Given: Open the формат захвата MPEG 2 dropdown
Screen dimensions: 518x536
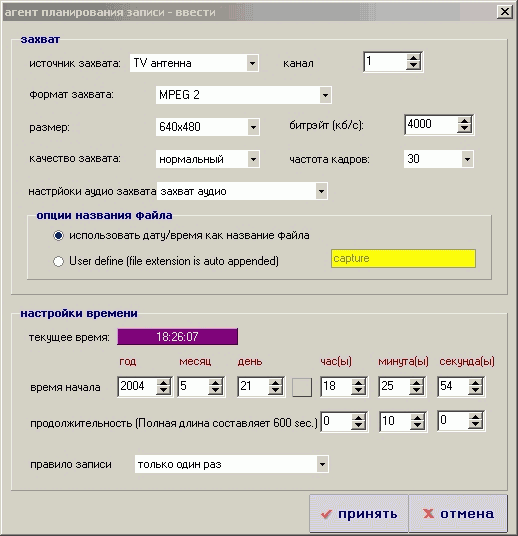Looking at the screenshot, I should (325, 95).
